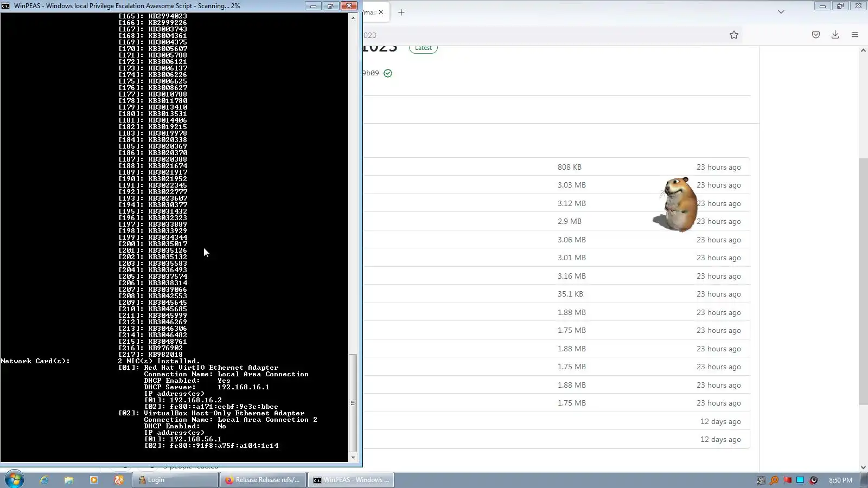The image size is (868, 488).
Task: Click the orange squirrel browser taskbar icon
Action: [119, 480]
